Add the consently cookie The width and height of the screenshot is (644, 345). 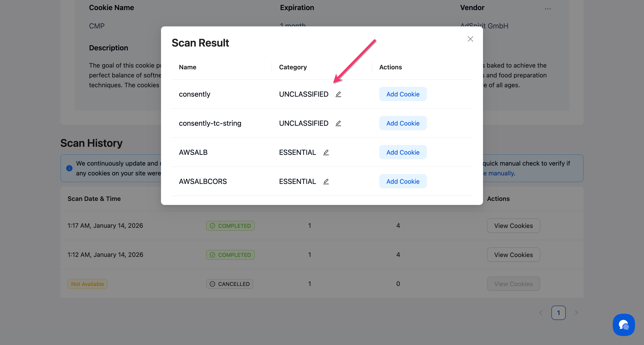tap(403, 94)
